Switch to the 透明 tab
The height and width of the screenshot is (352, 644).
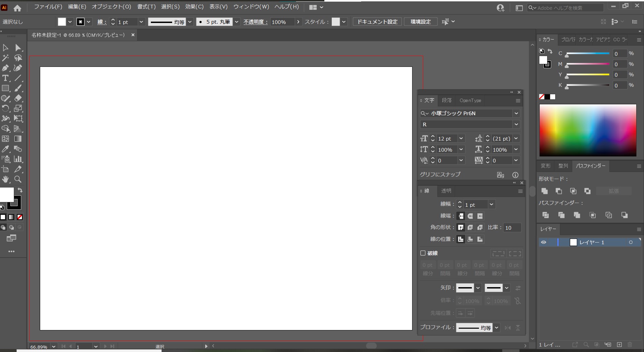[x=446, y=191]
